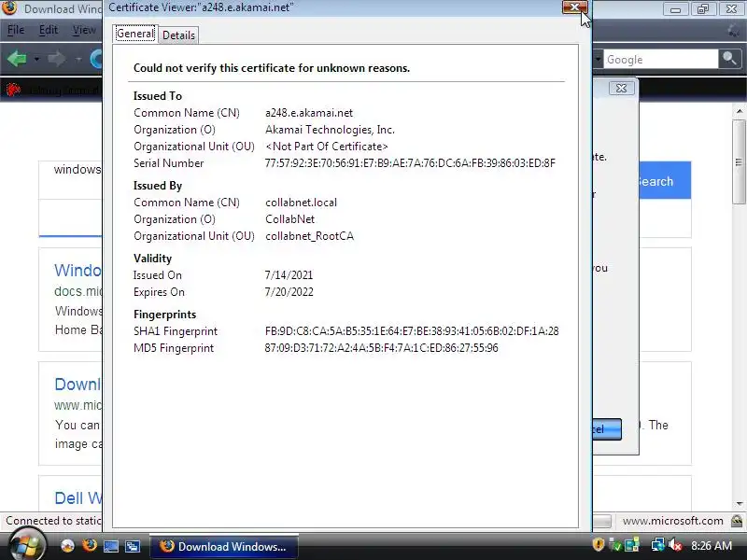Click collabnet.local issuer common name

click(x=301, y=203)
